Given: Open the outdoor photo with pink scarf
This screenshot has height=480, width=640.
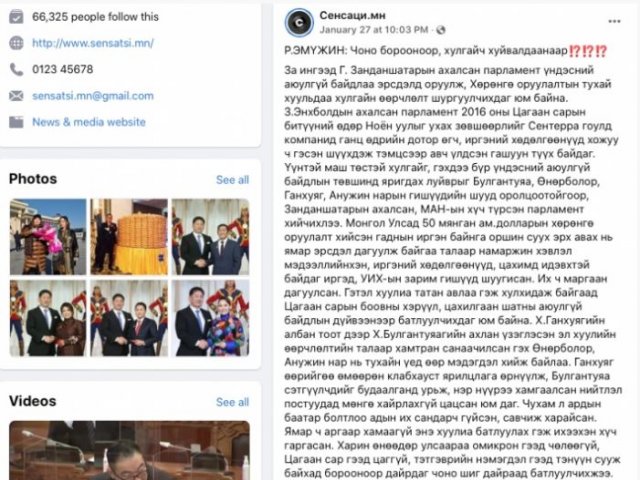Looking at the screenshot, I should 48,237.
